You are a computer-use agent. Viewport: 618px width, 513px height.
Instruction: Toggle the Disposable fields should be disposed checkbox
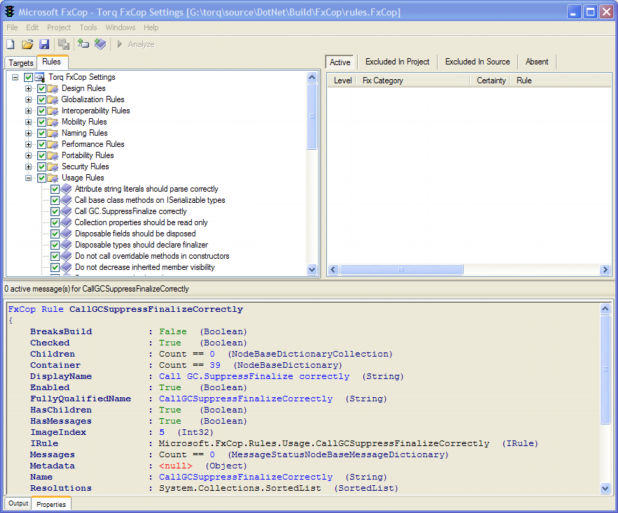coord(55,233)
